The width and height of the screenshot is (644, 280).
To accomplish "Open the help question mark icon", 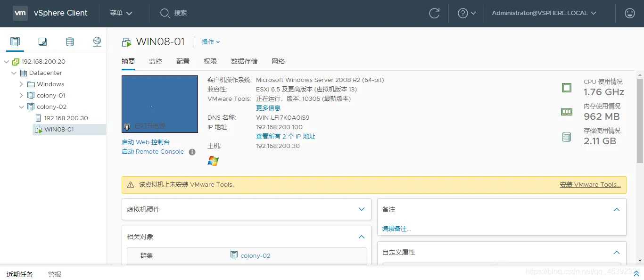I will click(x=463, y=13).
